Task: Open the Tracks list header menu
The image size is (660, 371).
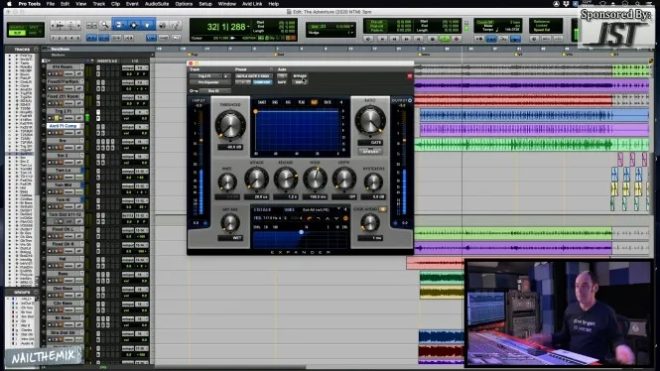Action: pos(21,49)
